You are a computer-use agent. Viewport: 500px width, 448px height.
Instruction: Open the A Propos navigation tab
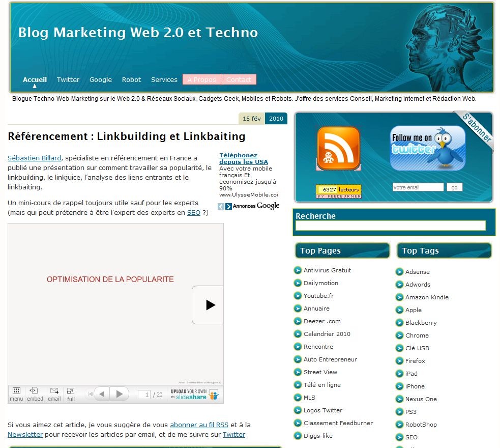(201, 80)
